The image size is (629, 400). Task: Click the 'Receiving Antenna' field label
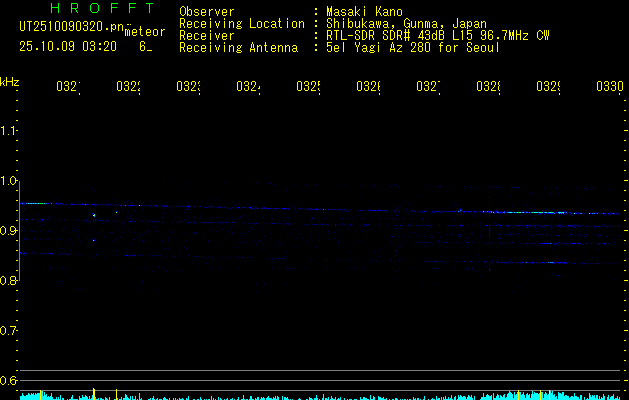pos(238,48)
